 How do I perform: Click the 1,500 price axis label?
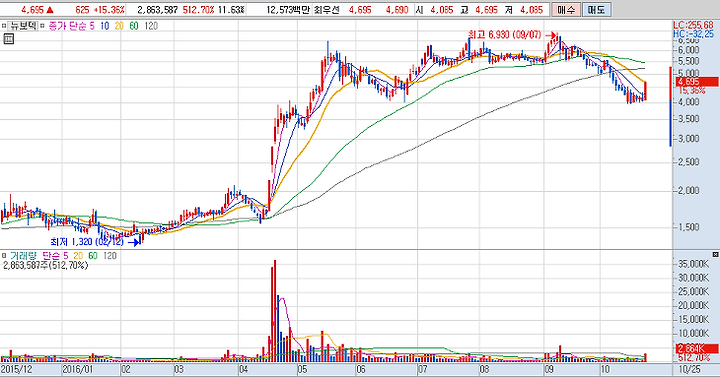point(688,226)
